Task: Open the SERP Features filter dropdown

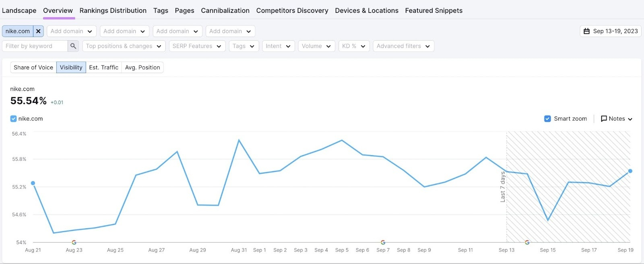Action: pos(196,46)
